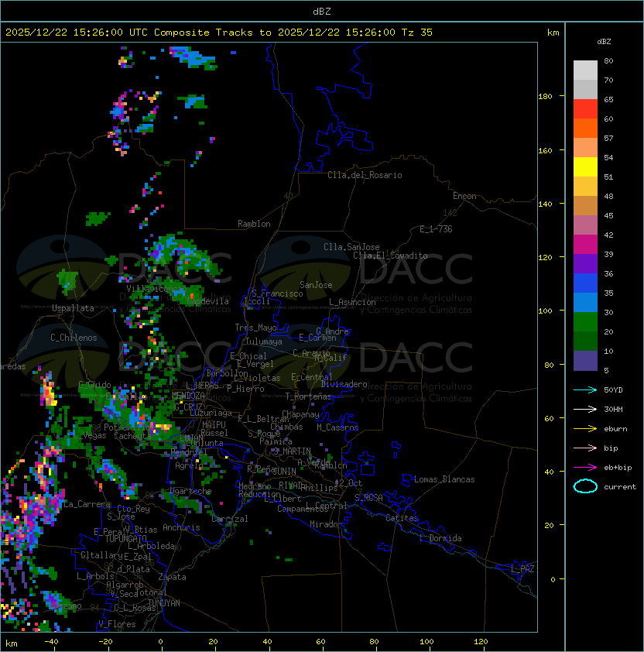Click the -40 tick on the horizontal axis
The image size is (644, 652).
pyautogui.click(x=51, y=642)
